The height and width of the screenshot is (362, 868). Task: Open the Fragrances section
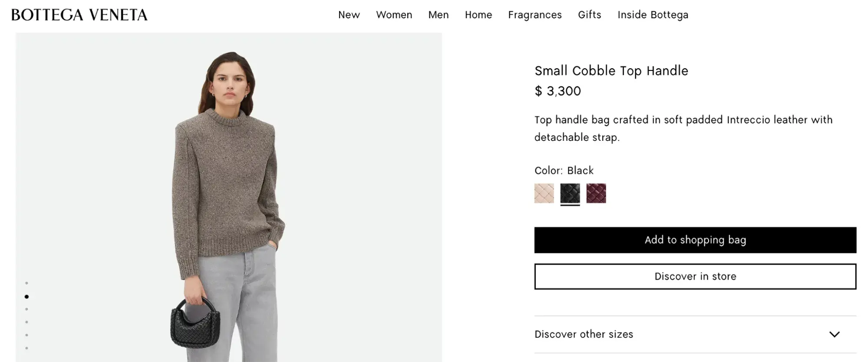[x=535, y=15]
